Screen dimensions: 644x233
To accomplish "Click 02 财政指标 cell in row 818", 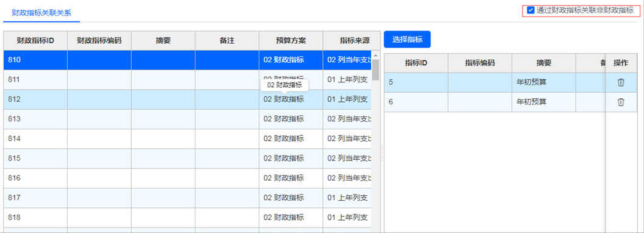I will tap(291, 217).
